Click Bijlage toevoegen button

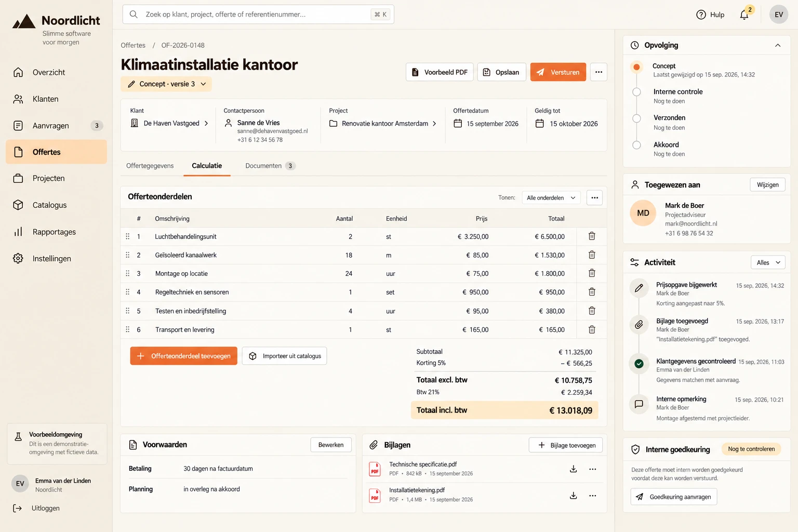click(566, 445)
